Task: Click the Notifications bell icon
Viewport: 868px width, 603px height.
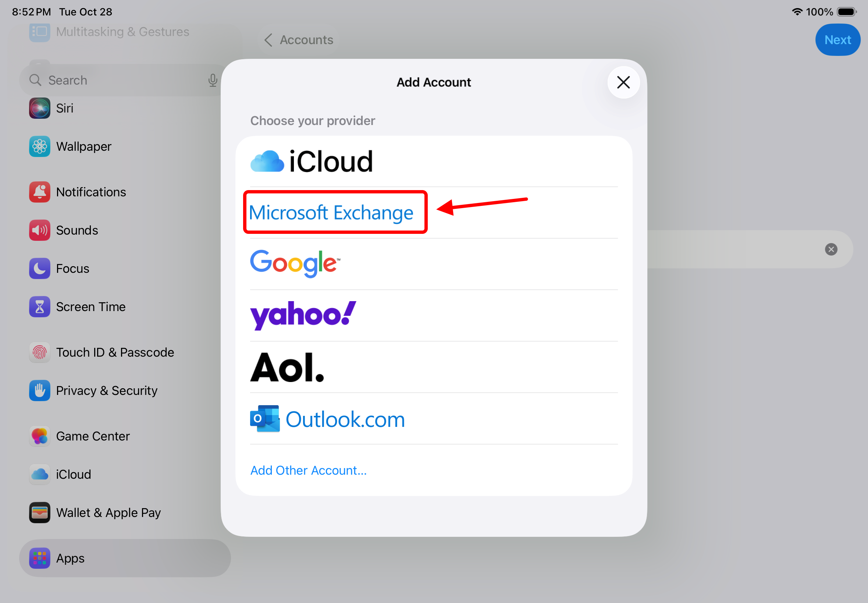Action: pos(39,192)
